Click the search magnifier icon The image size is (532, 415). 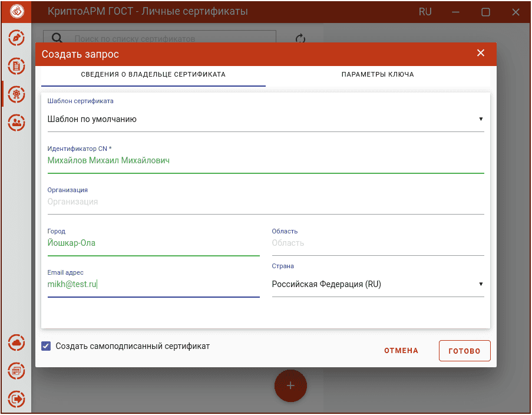57,38
